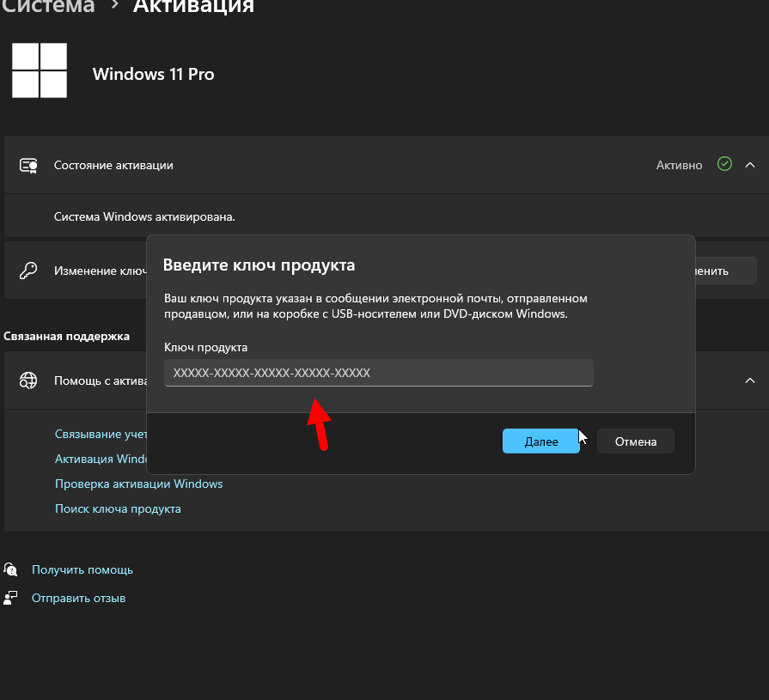Open the Проверка активации Windows link
The width and height of the screenshot is (769, 700).
(x=138, y=484)
